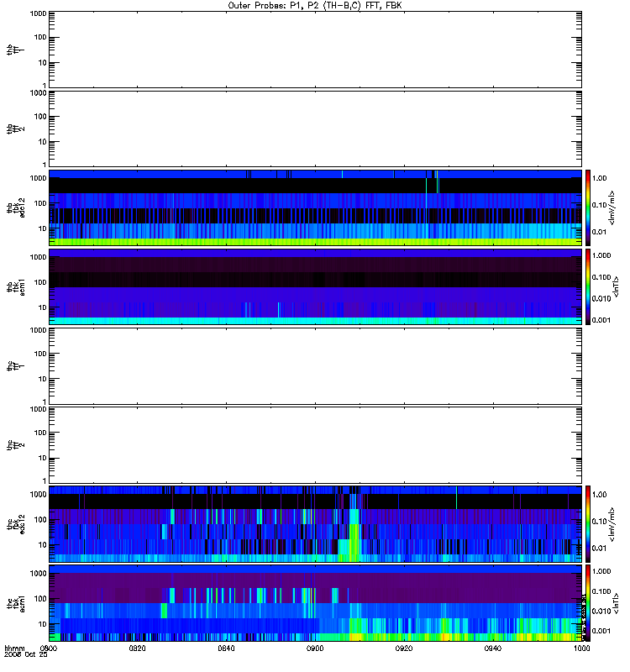Click the empty thb fff 1 plot panel
The image size is (630, 672).
tap(315, 50)
